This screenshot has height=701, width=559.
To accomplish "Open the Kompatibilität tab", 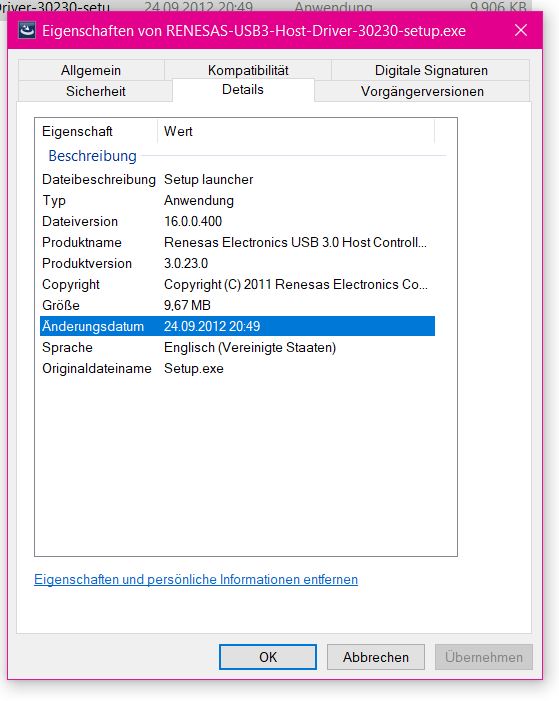I will (x=248, y=70).
